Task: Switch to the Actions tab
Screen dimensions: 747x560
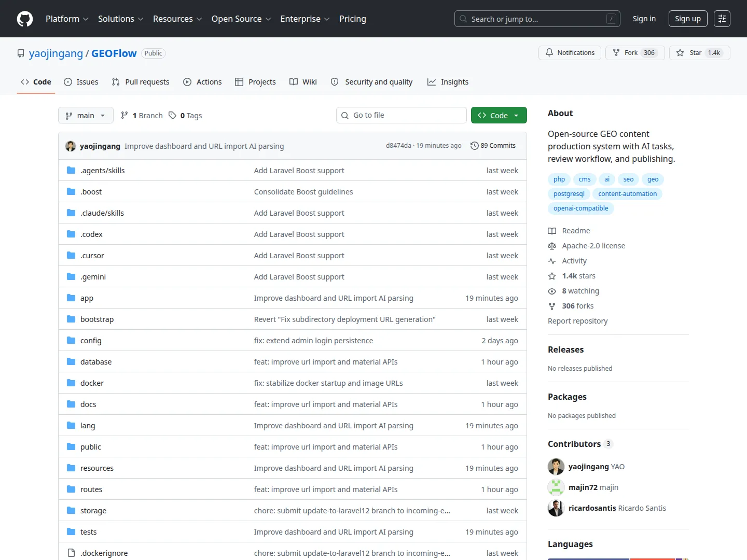Action: pos(202,82)
